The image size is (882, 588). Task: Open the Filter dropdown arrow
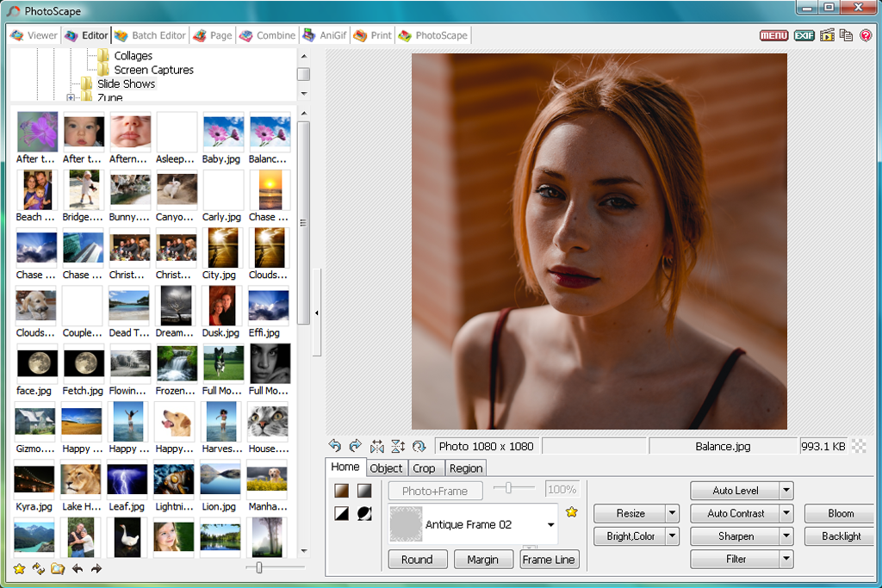786,559
